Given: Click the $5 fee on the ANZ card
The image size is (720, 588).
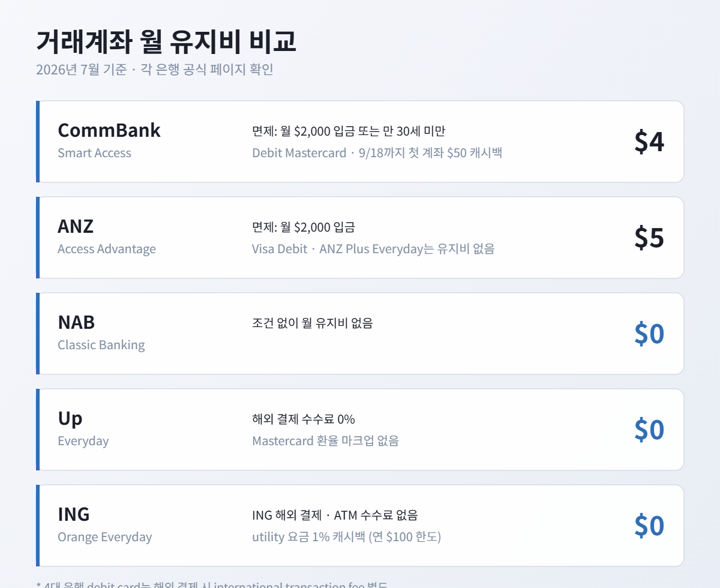Looking at the screenshot, I should (649, 238).
